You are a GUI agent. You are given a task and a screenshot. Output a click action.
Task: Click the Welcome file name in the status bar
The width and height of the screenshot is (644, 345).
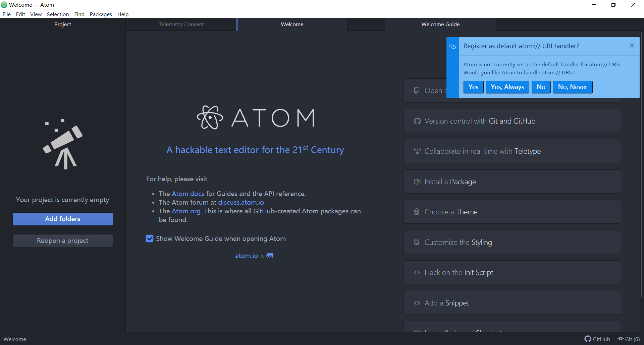coord(15,339)
